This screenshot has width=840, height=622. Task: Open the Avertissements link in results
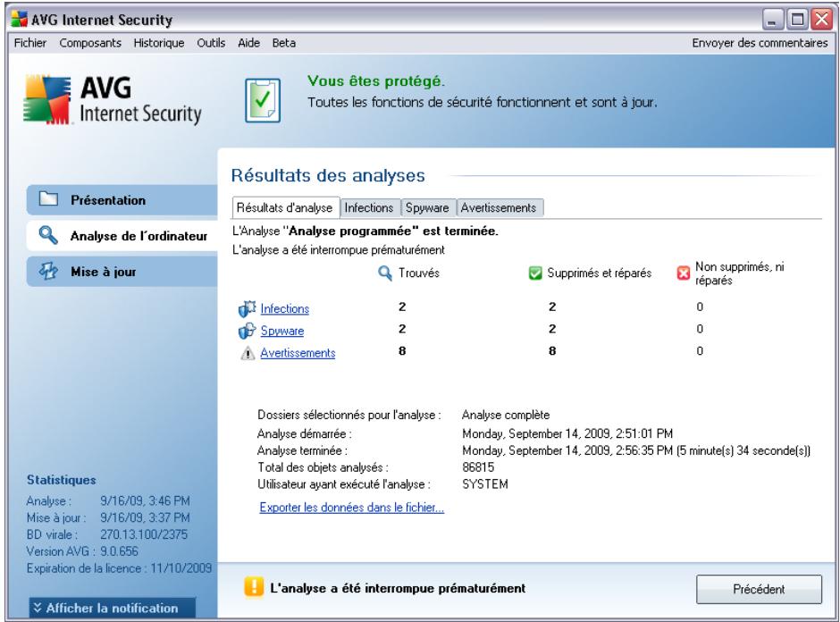coord(298,353)
